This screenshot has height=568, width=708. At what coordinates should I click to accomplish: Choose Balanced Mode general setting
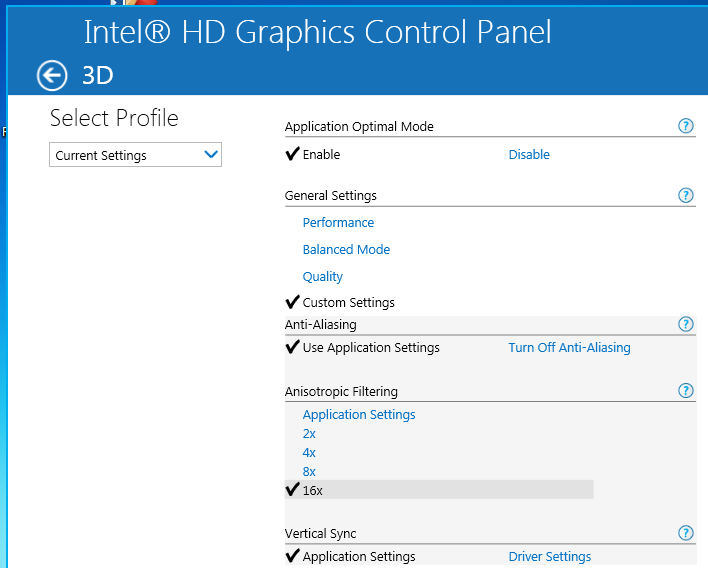tap(346, 250)
